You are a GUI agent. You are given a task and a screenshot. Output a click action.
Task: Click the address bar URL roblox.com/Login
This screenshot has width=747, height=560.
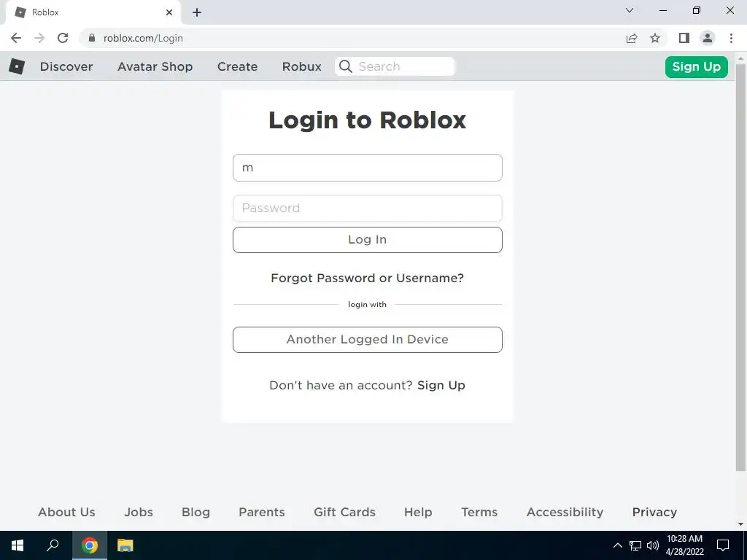coord(143,38)
